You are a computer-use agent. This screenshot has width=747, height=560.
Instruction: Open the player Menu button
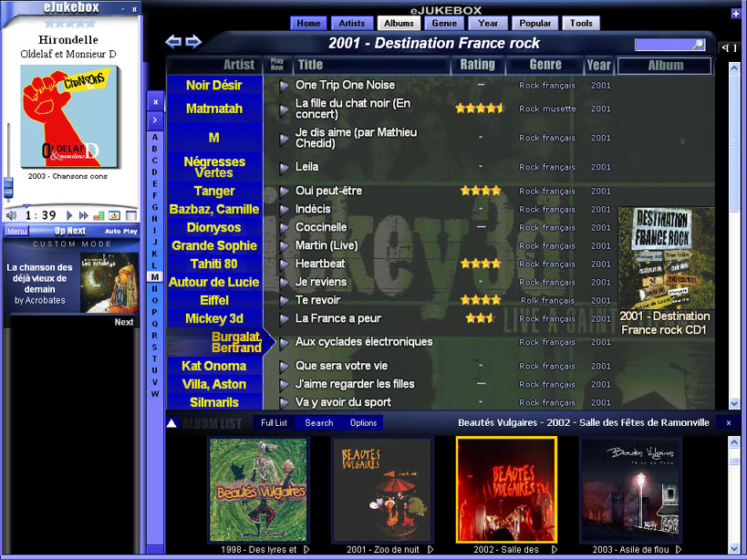[16, 231]
